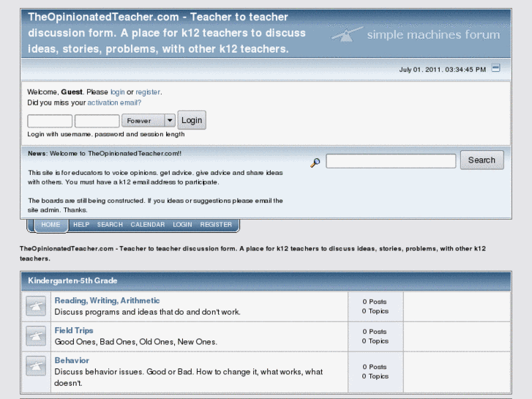The width and height of the screenshot is (532, 399).
Task: Select the HOME menu tab
Action: click(x=50, y=225)
